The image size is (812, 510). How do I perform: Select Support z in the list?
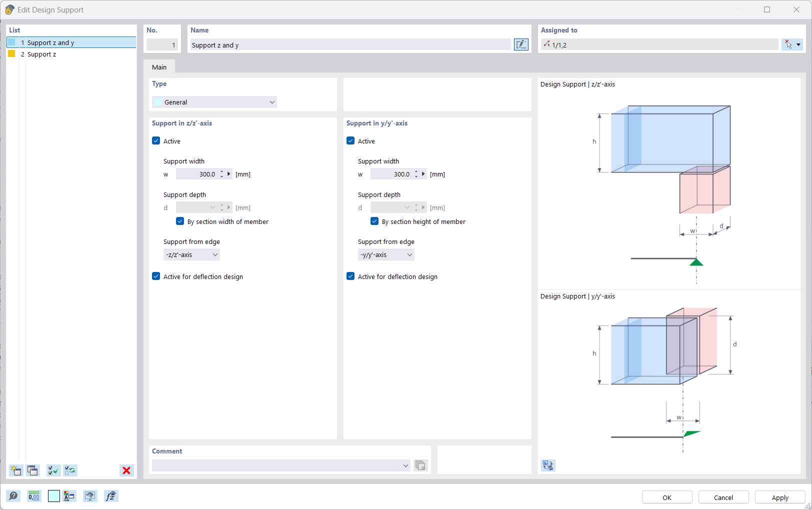[41, 54]
